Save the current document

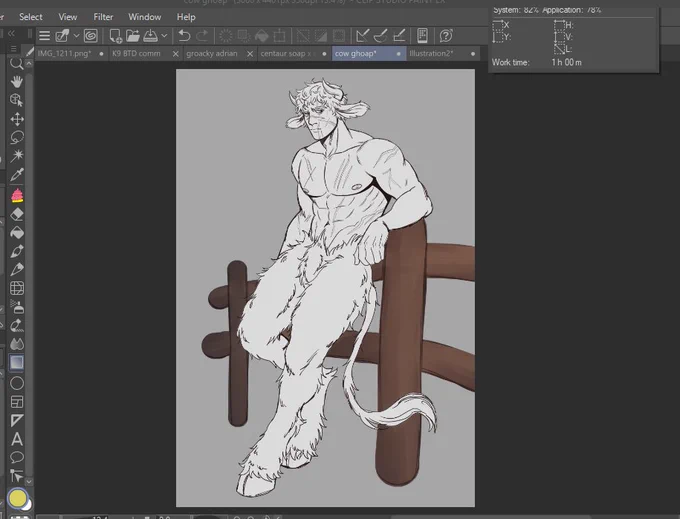coord(150,36)
